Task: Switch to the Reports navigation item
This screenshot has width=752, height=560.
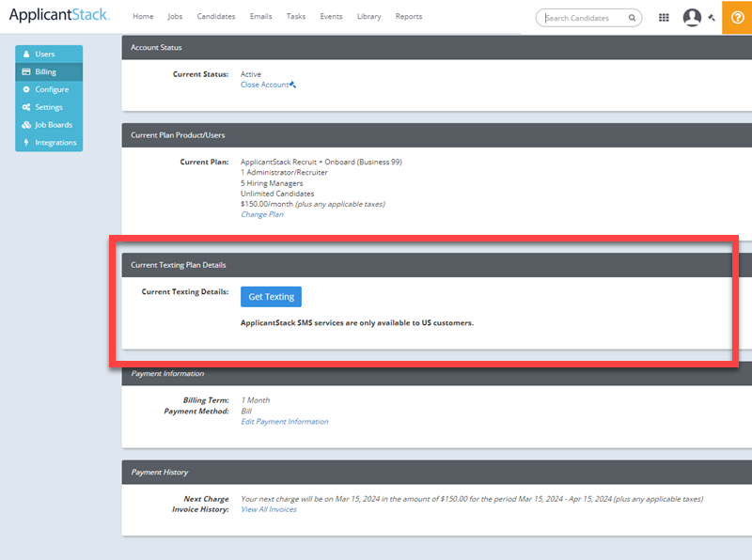Action: click(x=408, y=16)
